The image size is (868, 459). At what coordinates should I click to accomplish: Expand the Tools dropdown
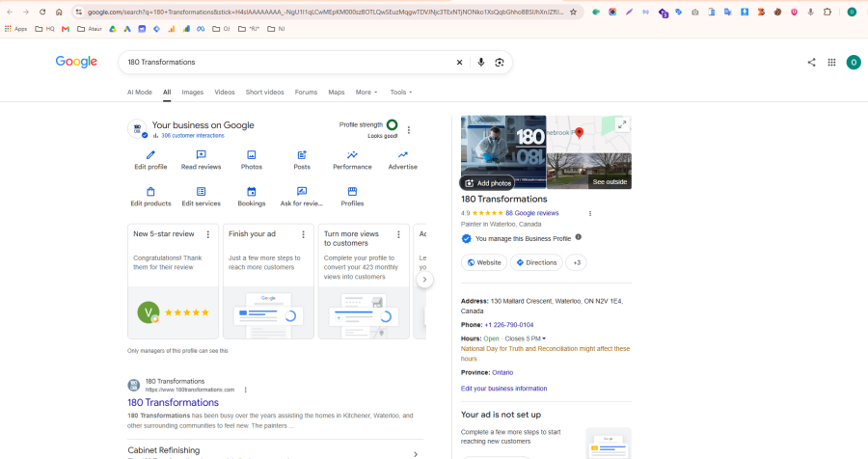click(x=401, y=93)
